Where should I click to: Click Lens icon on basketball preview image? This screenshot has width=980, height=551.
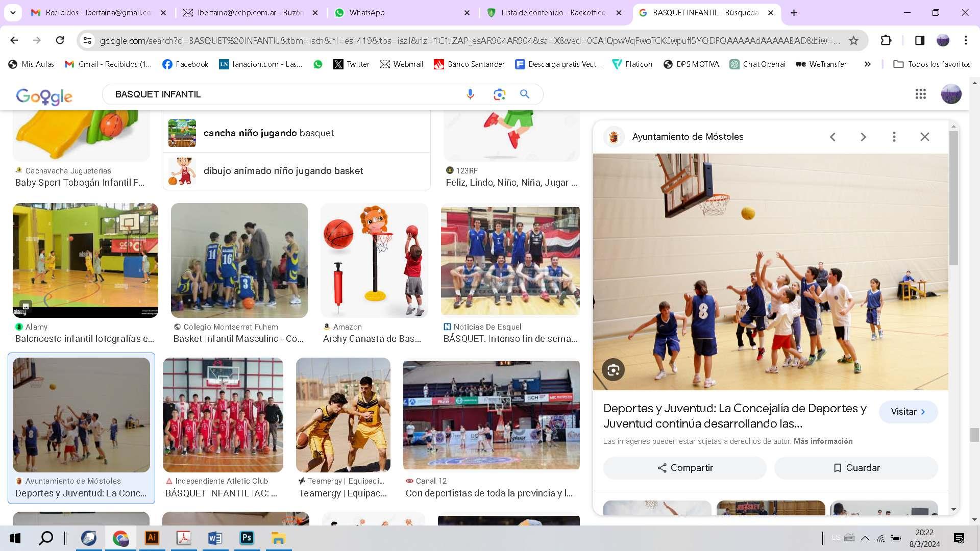click(613, 370)
